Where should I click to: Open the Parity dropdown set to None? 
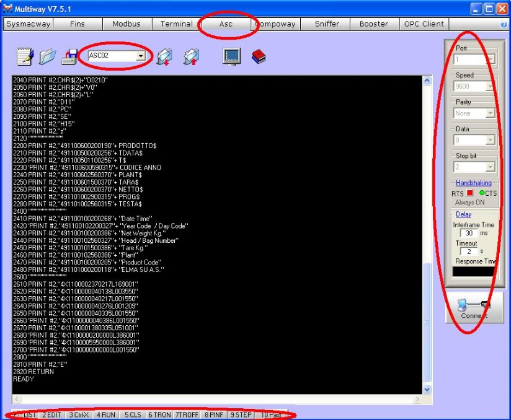[490, 113]
